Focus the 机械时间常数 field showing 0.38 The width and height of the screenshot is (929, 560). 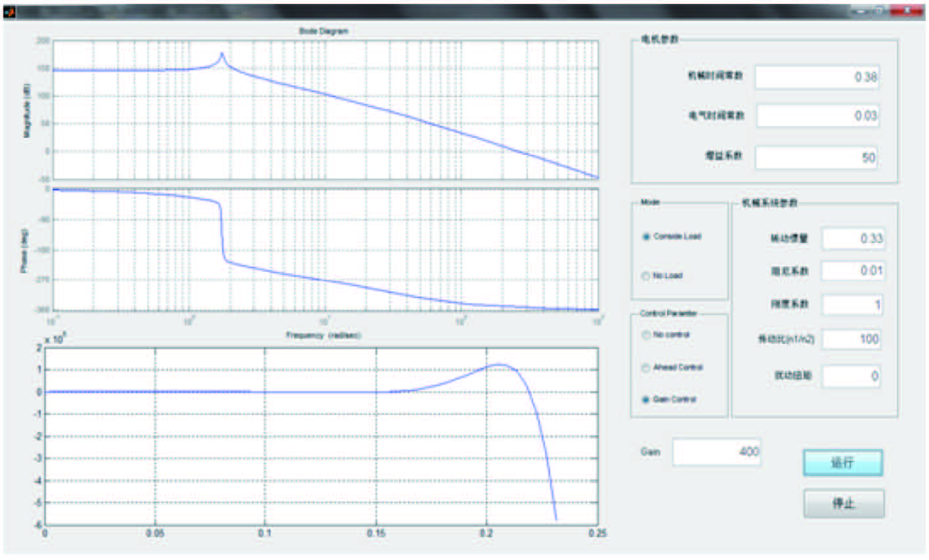coord(816,77)
